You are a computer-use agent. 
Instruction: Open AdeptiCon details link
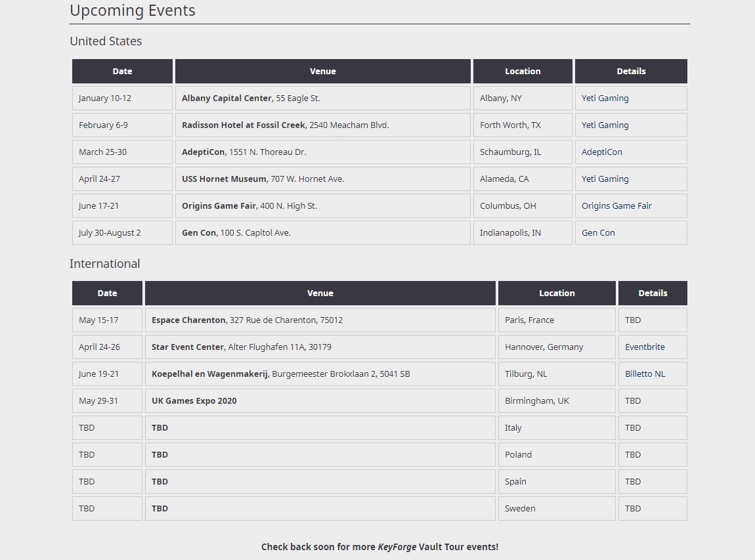[x=601, y=152]
